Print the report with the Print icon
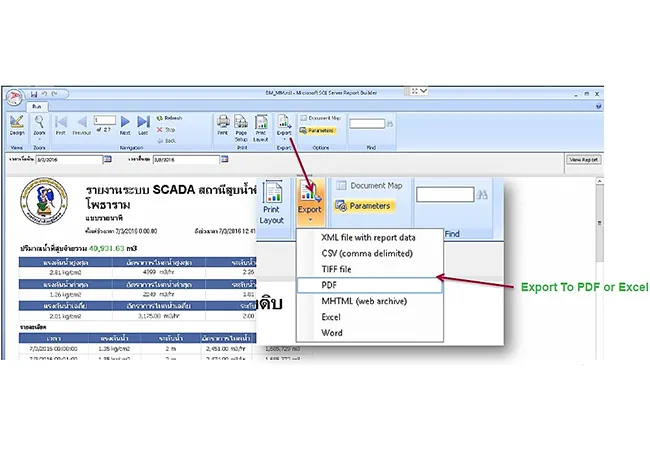The height and width of the screenshot is (450, 650). pos(223,125)
